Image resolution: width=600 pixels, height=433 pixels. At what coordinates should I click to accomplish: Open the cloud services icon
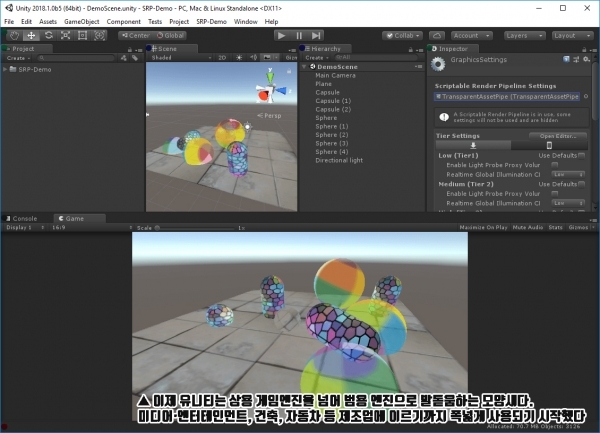pyautogui.click(x=437, y=36)
